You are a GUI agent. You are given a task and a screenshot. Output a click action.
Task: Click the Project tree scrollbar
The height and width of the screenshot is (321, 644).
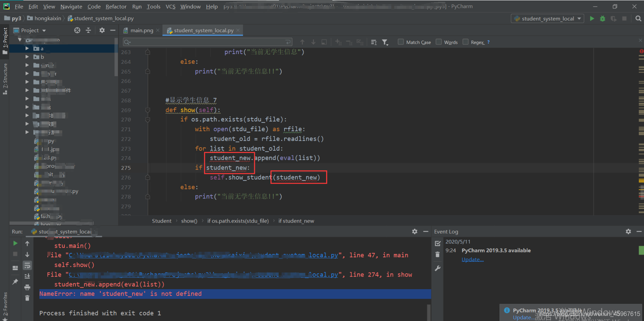[116, 58]
